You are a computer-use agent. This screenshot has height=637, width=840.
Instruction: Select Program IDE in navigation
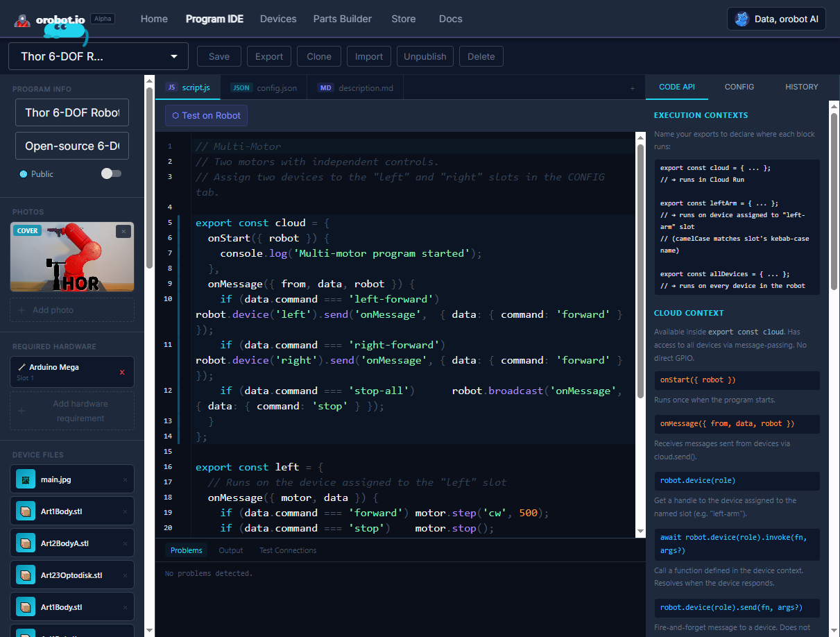coord(214,19)
